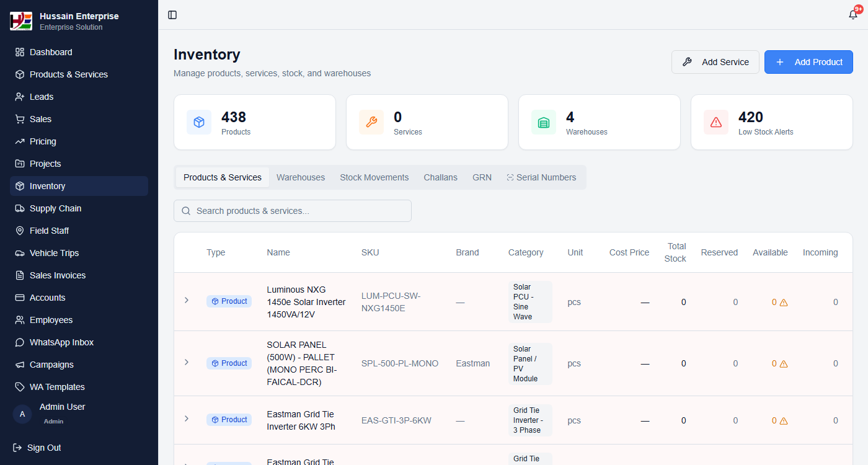Click the WhatsApp Inbox chat icon
This screenshot has width=868, height=465.
coord(20,342)
